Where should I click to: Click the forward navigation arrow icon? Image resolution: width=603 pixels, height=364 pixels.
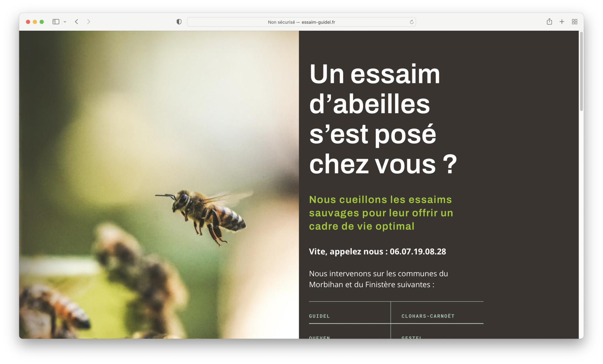[89, 21]
